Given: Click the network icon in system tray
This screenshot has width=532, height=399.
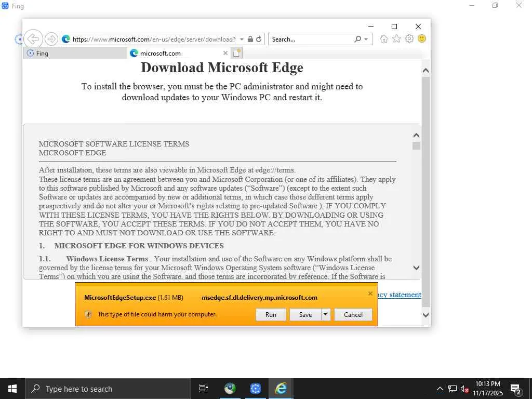Looking at the screenshot, I should click(x=453, y=389).
